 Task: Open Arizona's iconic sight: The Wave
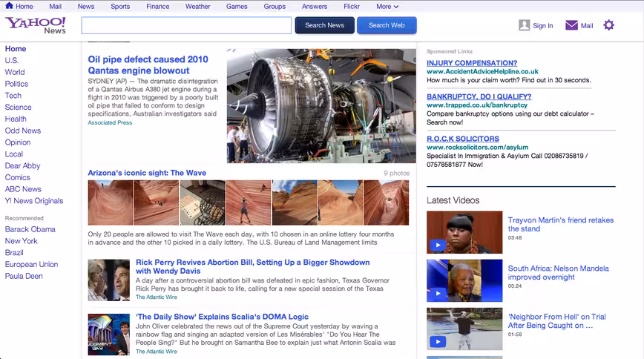pos(147,173)
